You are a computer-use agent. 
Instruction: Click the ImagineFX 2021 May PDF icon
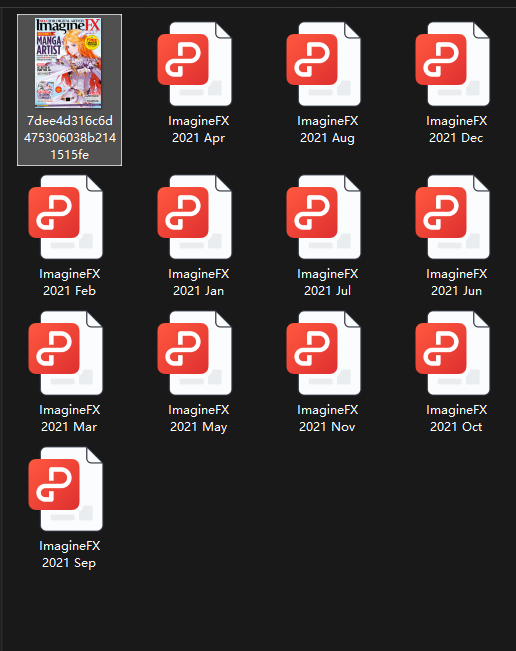pos(195,352)
